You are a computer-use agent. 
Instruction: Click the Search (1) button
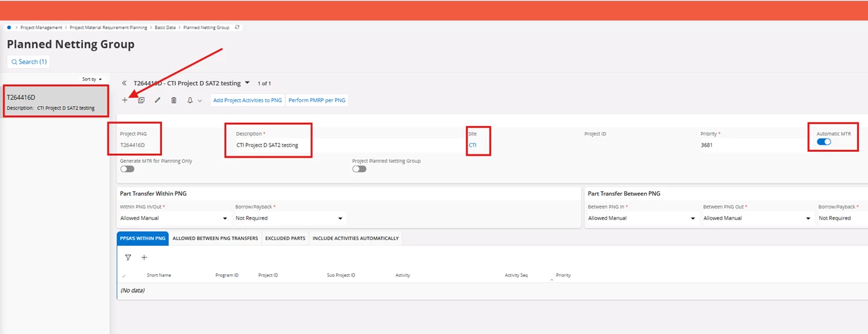[28, 62]
